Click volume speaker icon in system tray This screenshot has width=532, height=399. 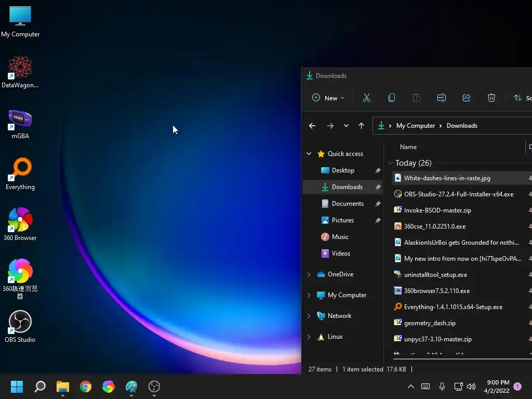pos(471,387)
